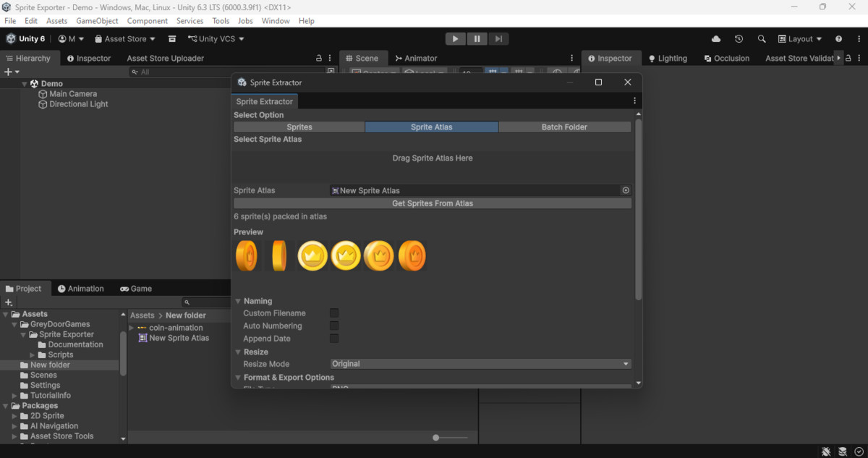
Task: Open the help question mark icon
Action: click(838, 39)
